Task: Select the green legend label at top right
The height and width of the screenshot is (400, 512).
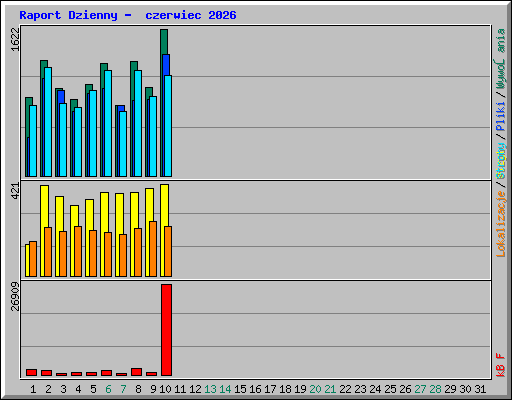Action: 501,59
